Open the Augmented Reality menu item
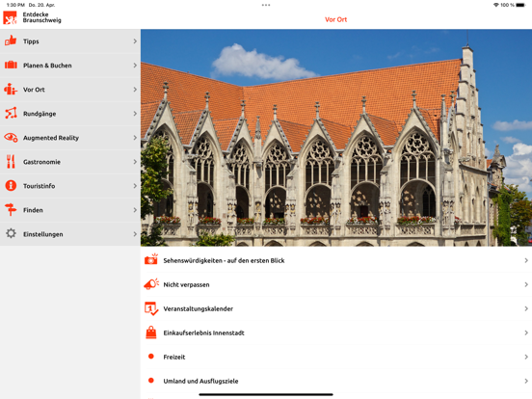This screenshot has width=532, height=399. point(70,138)
